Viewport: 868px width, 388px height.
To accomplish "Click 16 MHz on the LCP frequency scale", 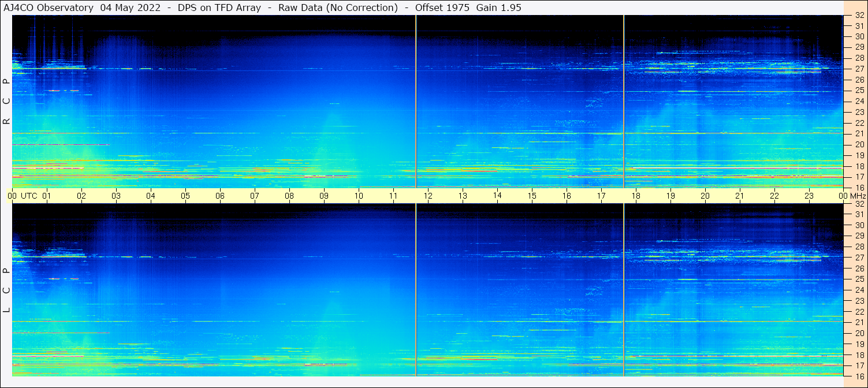I will [859, 376].
